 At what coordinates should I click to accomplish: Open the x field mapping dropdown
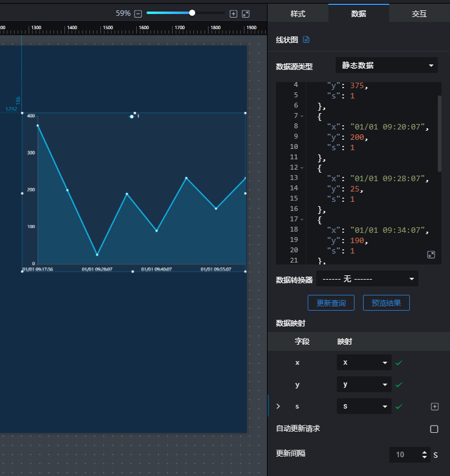(364, 362)
